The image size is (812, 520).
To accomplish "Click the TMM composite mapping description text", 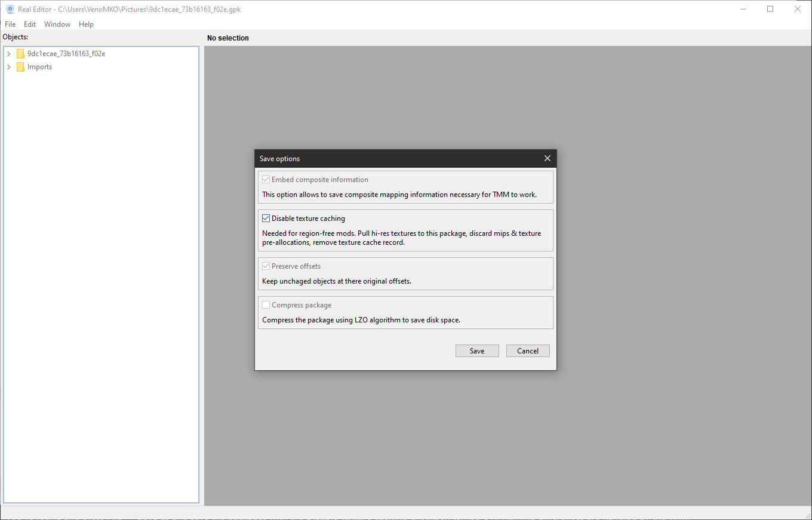I will coord(399,195).
